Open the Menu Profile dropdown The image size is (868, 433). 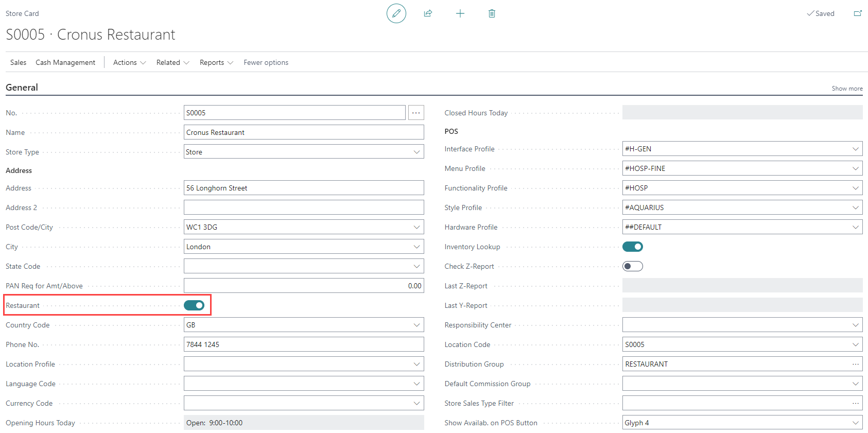(855, 168)
